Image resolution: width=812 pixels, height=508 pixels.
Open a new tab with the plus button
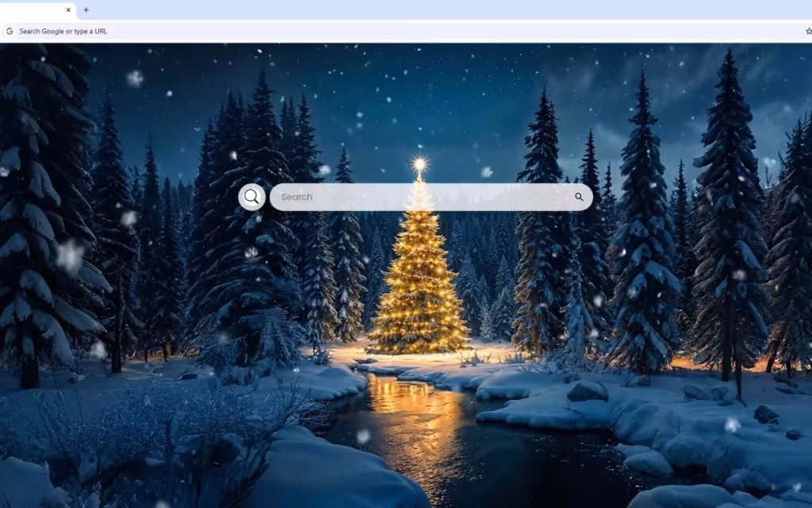(x=86, y=10)
